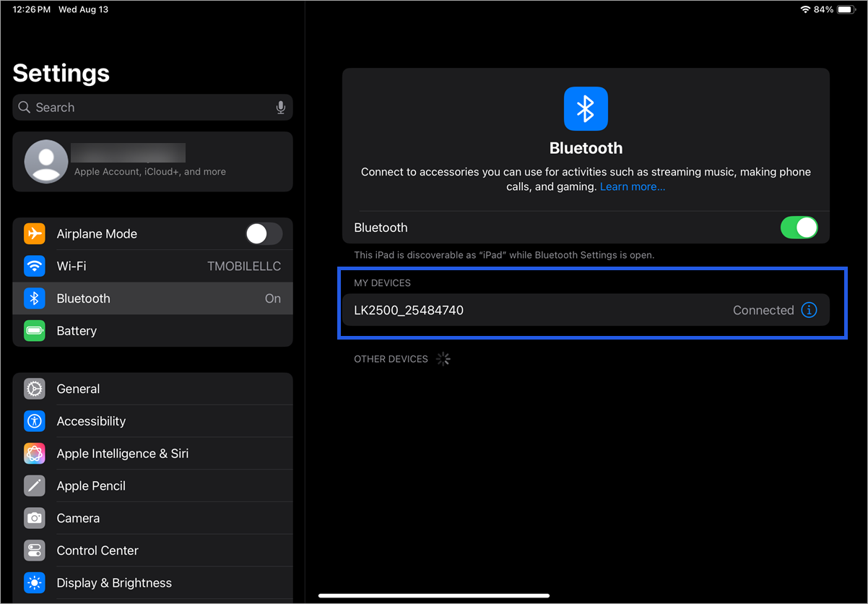This screenshot has height=604, width=868.
Task: Select Bluetooth in the sidebar
Action: 152,298
